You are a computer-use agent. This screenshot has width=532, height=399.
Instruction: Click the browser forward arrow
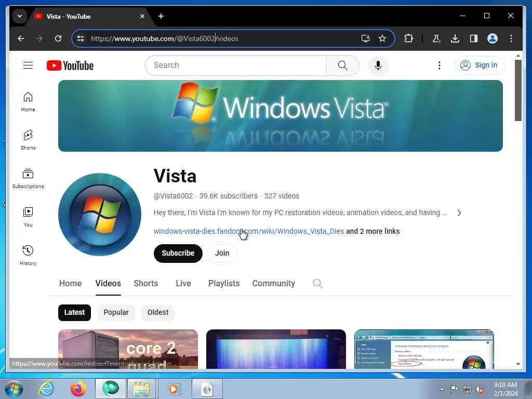[x=39, y=38]
